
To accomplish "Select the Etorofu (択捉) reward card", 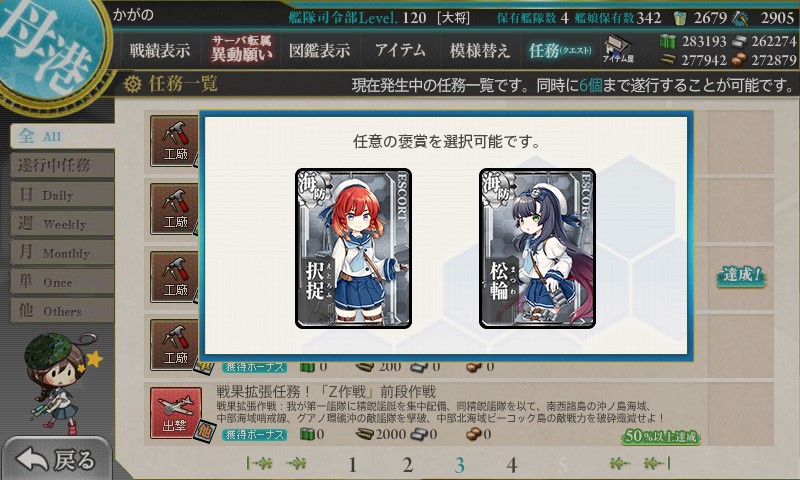I will pyautogui.click(x=354, y=248).
